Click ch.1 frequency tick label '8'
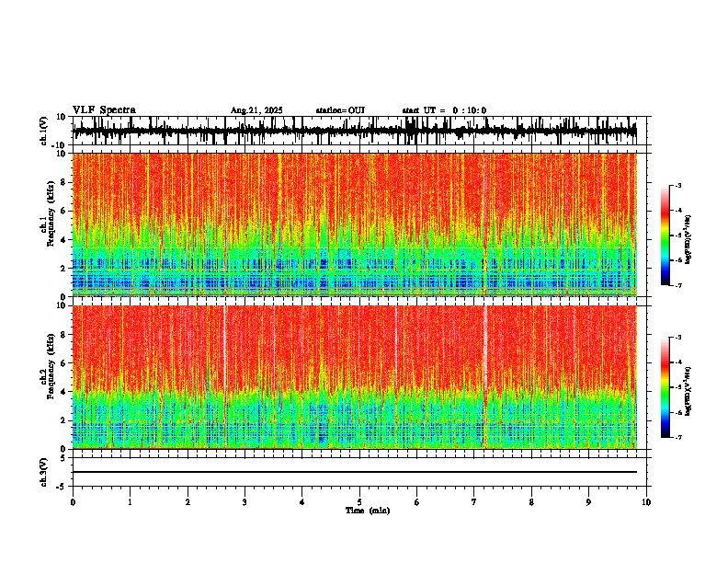 [x=63, y=182]
